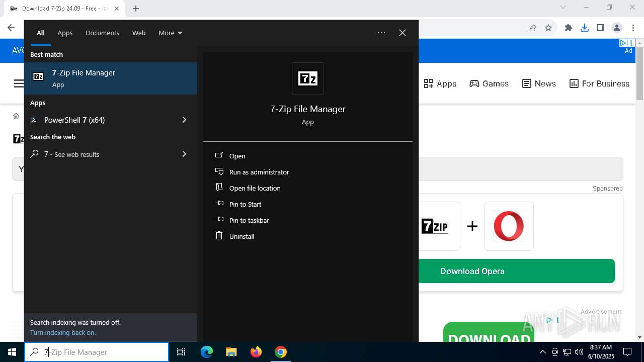Open the notification center icon
The width and height of the screenshot is (644, 362).
pos(627,352)
